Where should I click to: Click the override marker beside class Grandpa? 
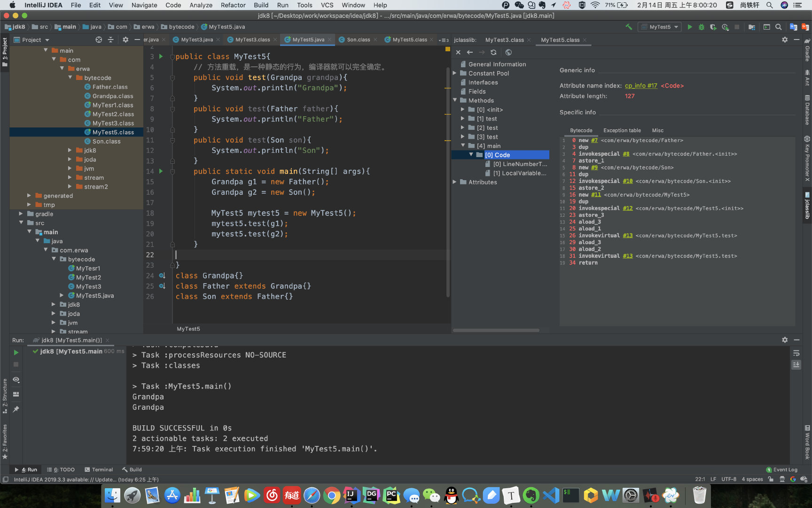pyautogui.click(x=162, y=276)
